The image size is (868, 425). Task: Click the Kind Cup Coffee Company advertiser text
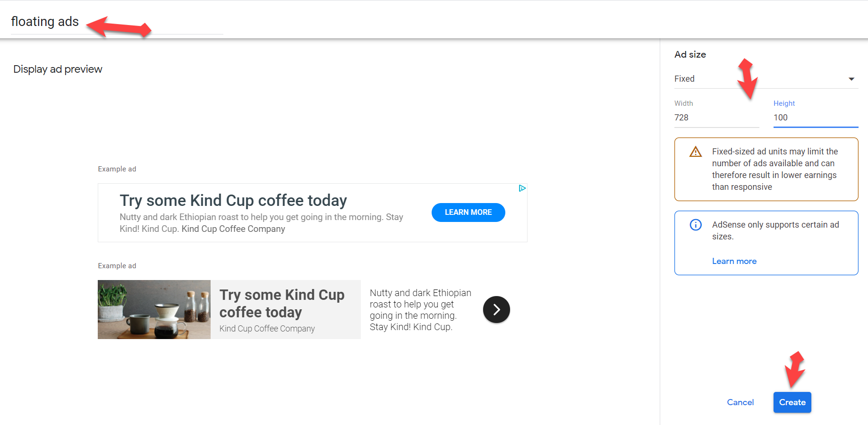pyautogui.click(x=267, y=329)
